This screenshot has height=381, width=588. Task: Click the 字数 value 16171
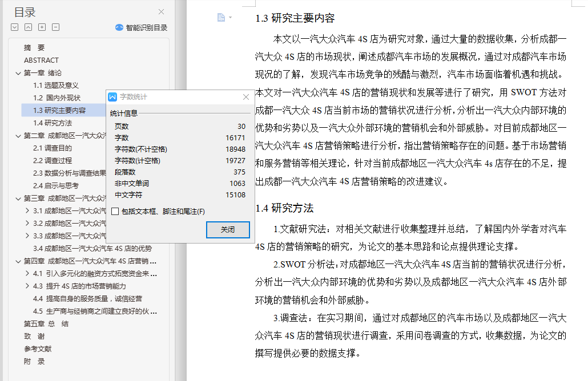coord(235,138)
